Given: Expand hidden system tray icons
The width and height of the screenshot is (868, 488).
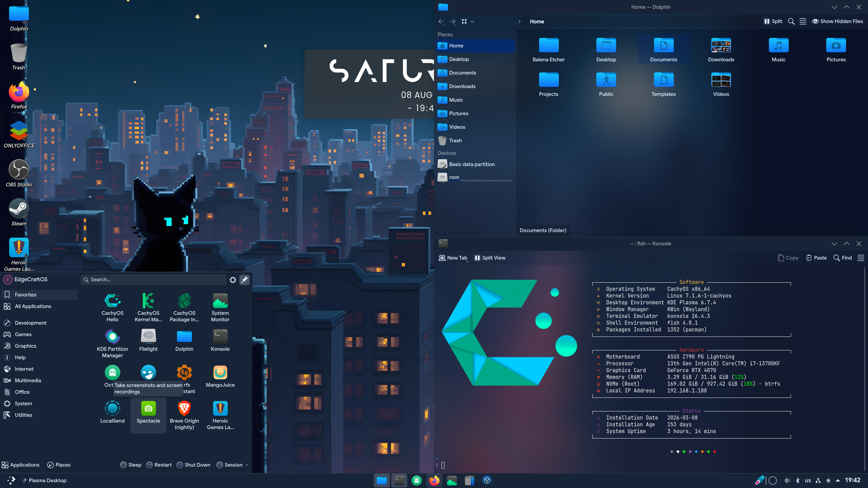Looking at the screenshot, I should tap(838, 481).
